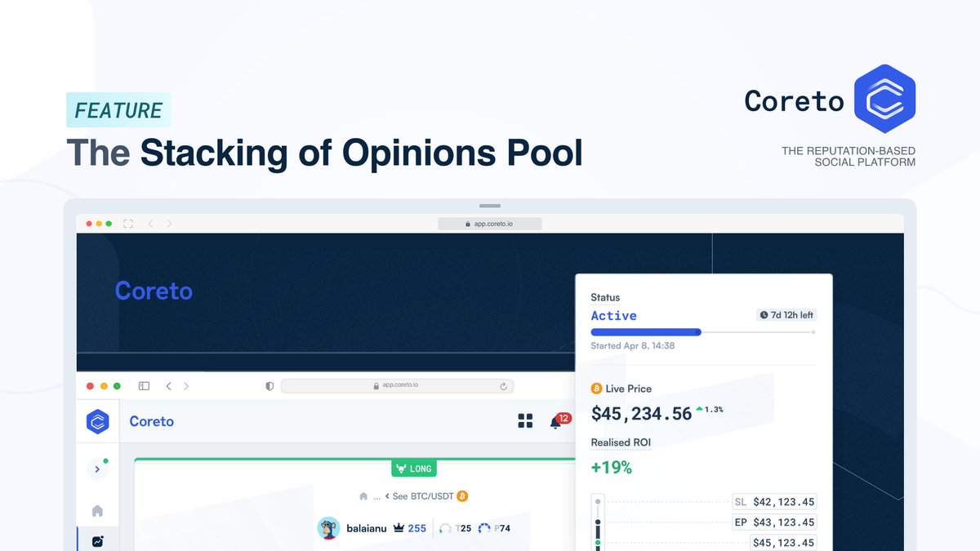The height and width of the screenshot is (551, 980).
Task: Select the SL $42,123.45 price tag
Action: pos(774,502)
